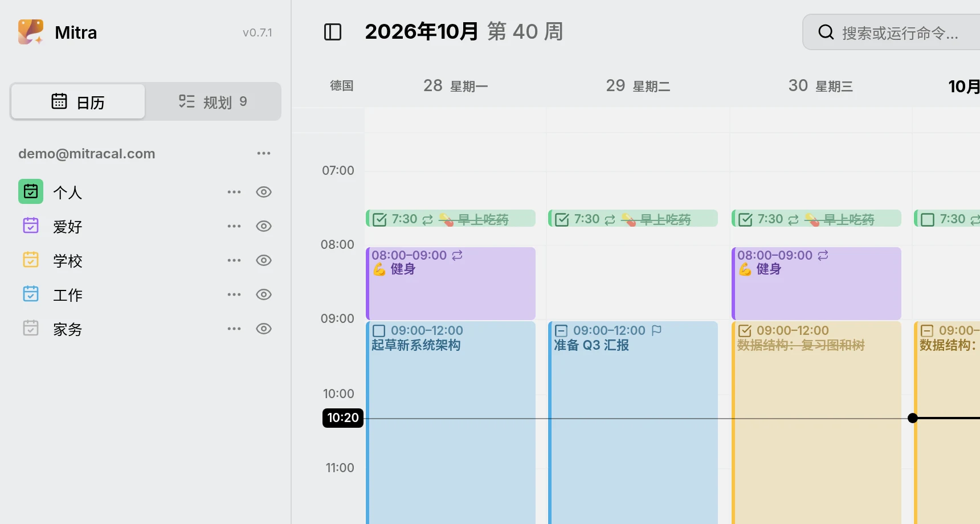Viewport: 980px width, 524px height.
Task: Switch to the 日历 tab
Action: 78,101
